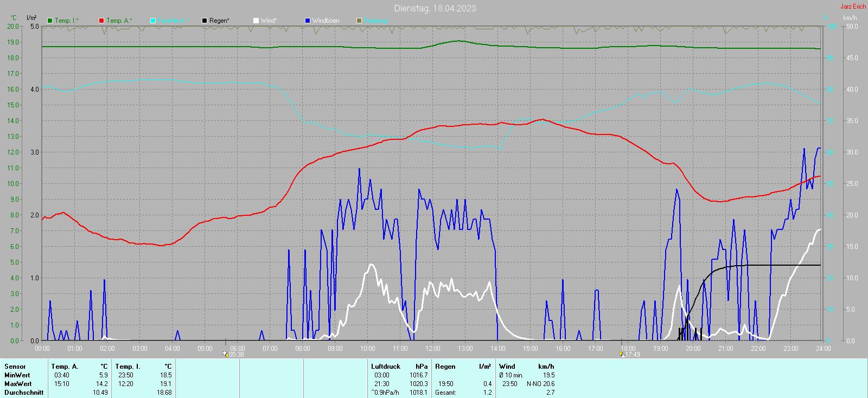The image size is (868, 398).
Task: Click the blue Windböen legend swatch
Action: click(x=308, y=21)
